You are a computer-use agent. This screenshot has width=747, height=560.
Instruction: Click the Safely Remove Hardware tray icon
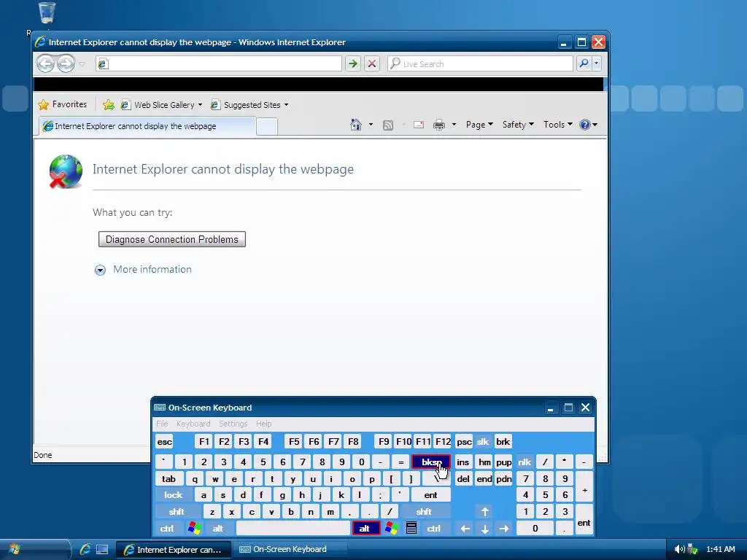click(x=693, y=550)
